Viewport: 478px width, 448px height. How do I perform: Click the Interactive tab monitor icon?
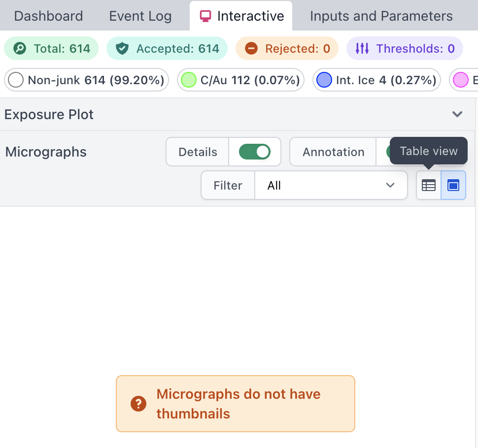(x=205, y=16)
